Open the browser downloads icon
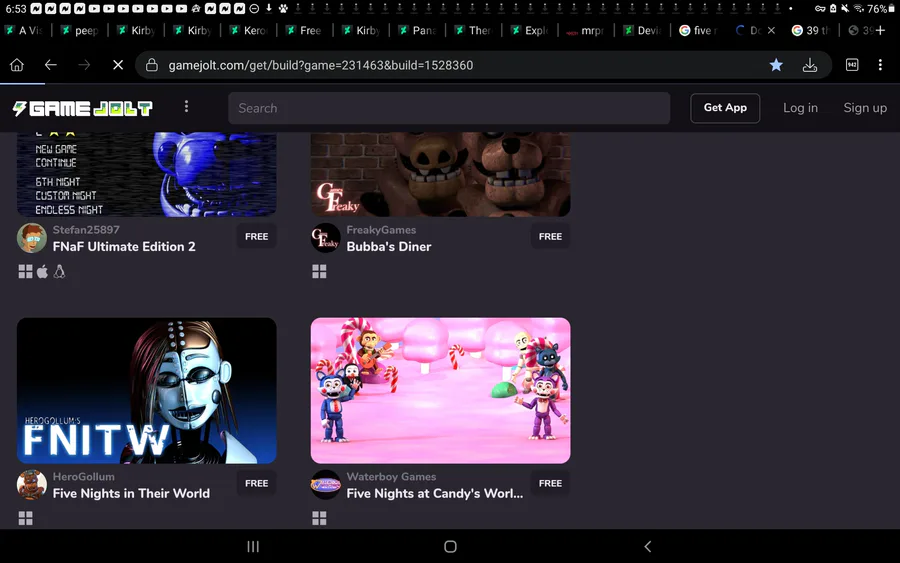The image size is (900, 563). point(810,65)
